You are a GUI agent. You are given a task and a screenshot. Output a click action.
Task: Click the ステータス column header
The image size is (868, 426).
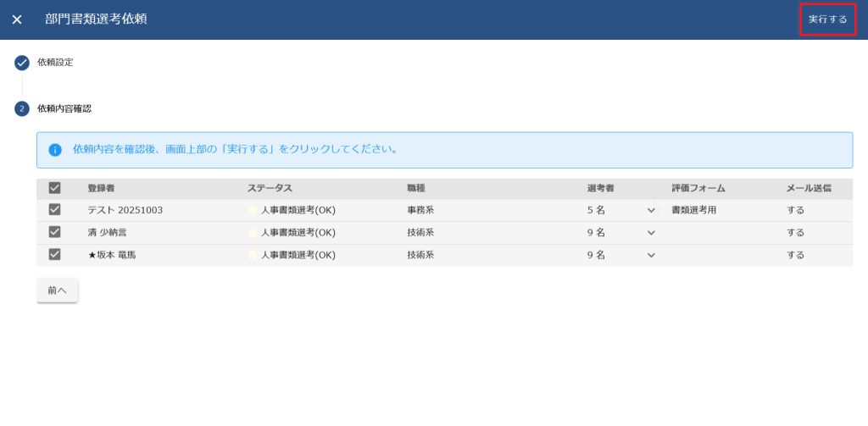pos(270,188)
